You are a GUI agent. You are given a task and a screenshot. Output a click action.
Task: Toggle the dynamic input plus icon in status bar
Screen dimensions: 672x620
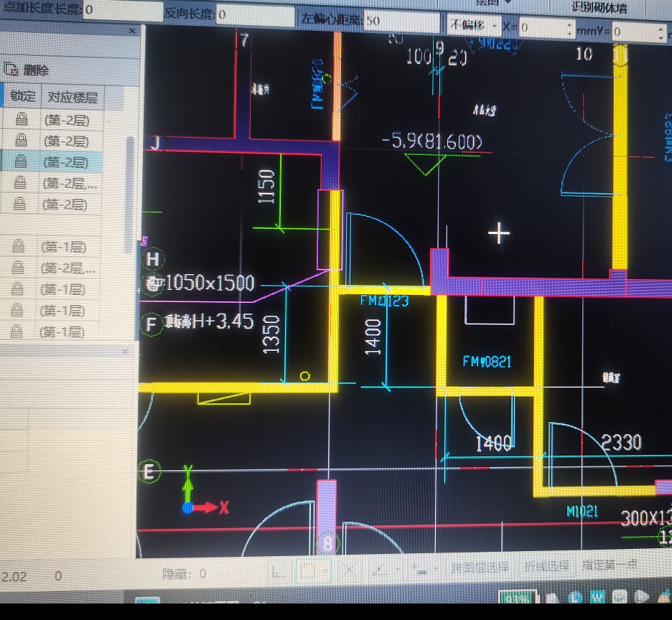[419, 569]
